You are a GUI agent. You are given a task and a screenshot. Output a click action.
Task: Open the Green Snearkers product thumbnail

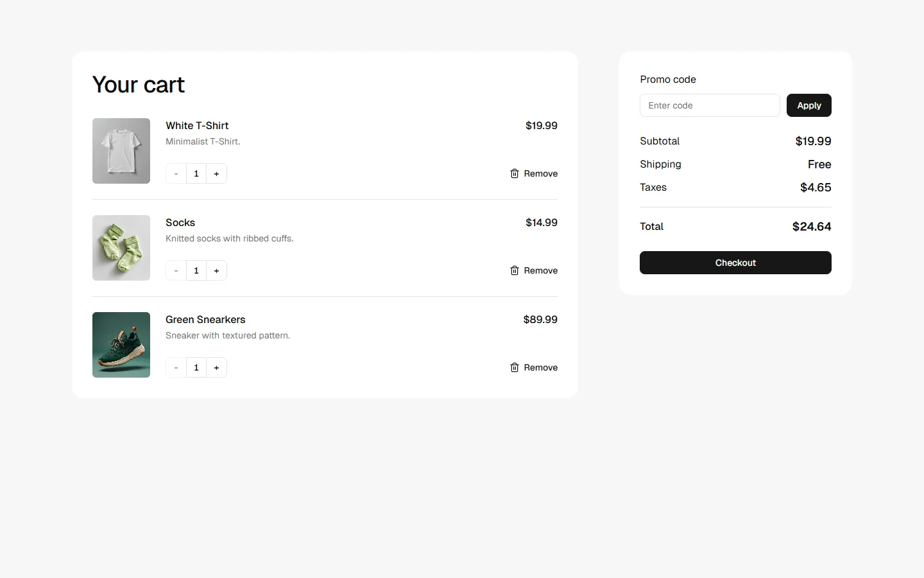coord(121,345)
